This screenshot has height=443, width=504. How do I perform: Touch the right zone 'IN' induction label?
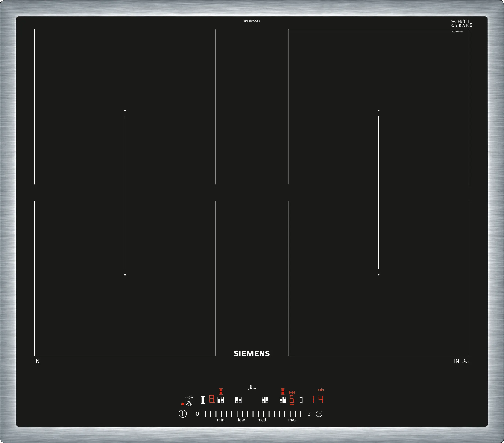tap(457, 362)
